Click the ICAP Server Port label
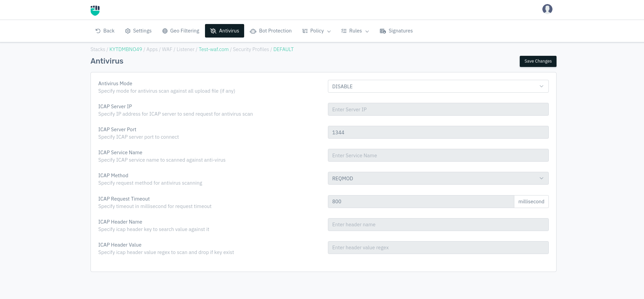This screenshot has height=299, width=644. pos(117,130)
